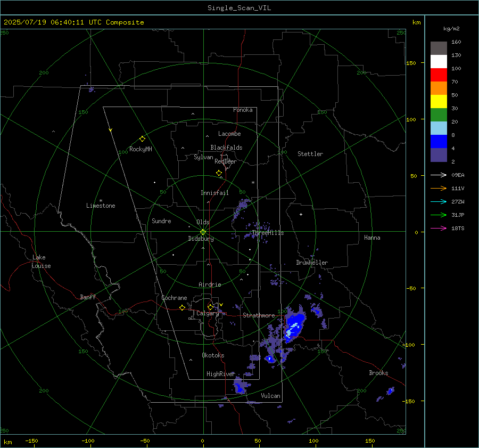This screenshot has width=479, height=448.
Task: Click the cyan 27ZW arrow icon
Action: point(439,201)
